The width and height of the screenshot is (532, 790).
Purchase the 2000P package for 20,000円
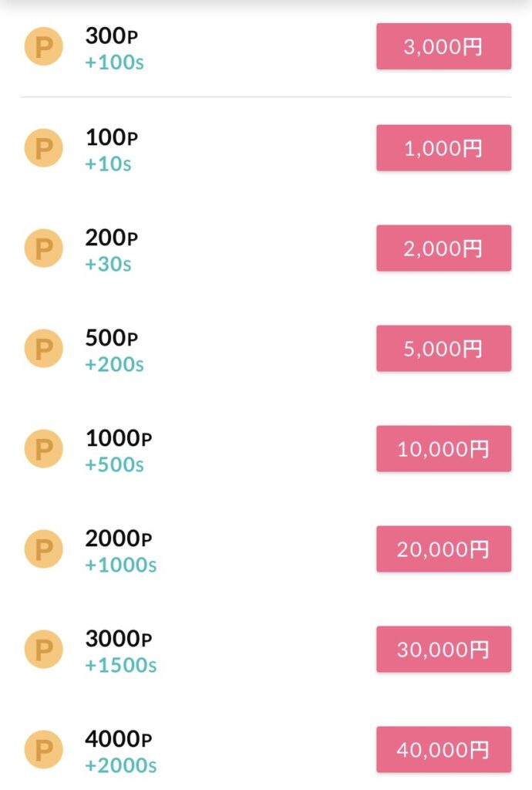point(443,549)
